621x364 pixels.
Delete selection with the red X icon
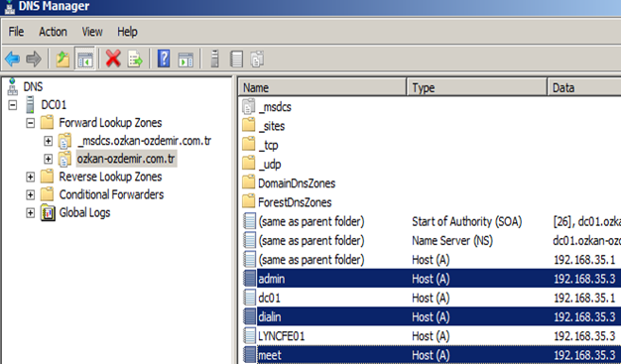(113, 60)
